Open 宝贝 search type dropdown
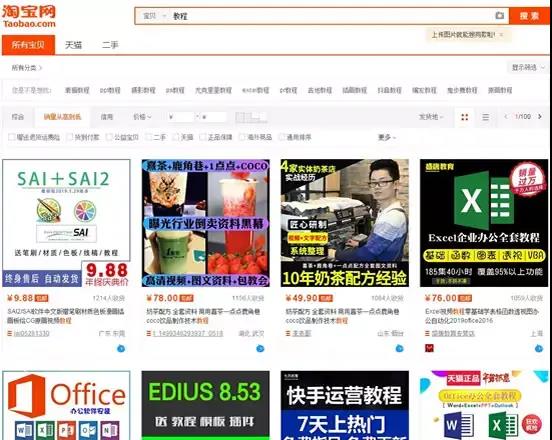Screen dimensions: 552x440 tap(155, 16)
